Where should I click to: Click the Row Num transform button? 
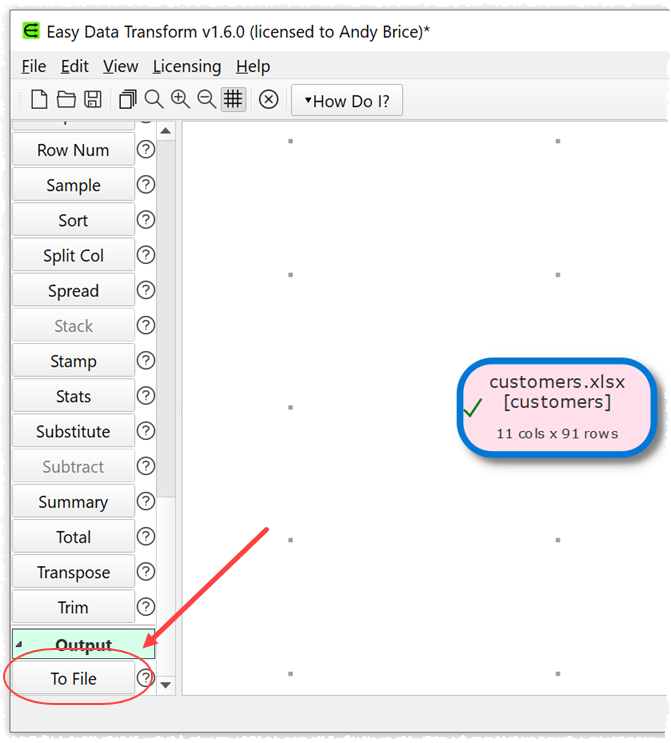coord(73,150)
